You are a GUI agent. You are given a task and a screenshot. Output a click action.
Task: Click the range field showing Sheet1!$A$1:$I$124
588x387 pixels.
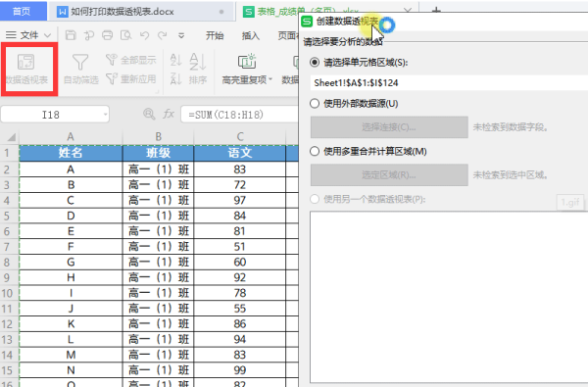(449, 83)
